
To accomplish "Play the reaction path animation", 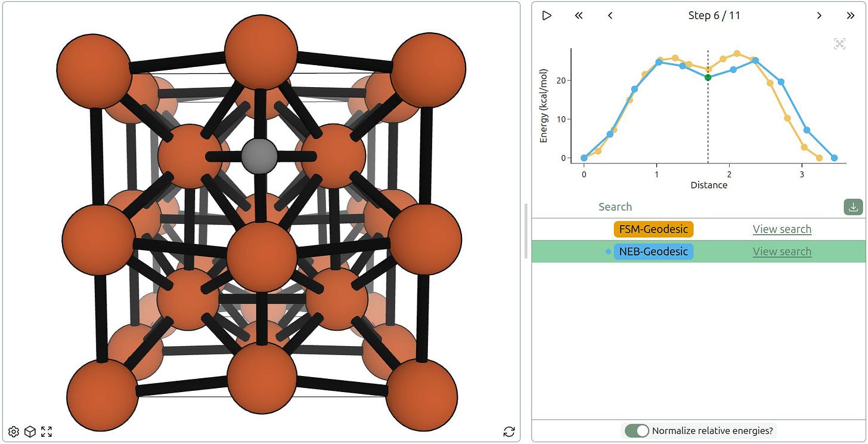I will pos(547,16).
